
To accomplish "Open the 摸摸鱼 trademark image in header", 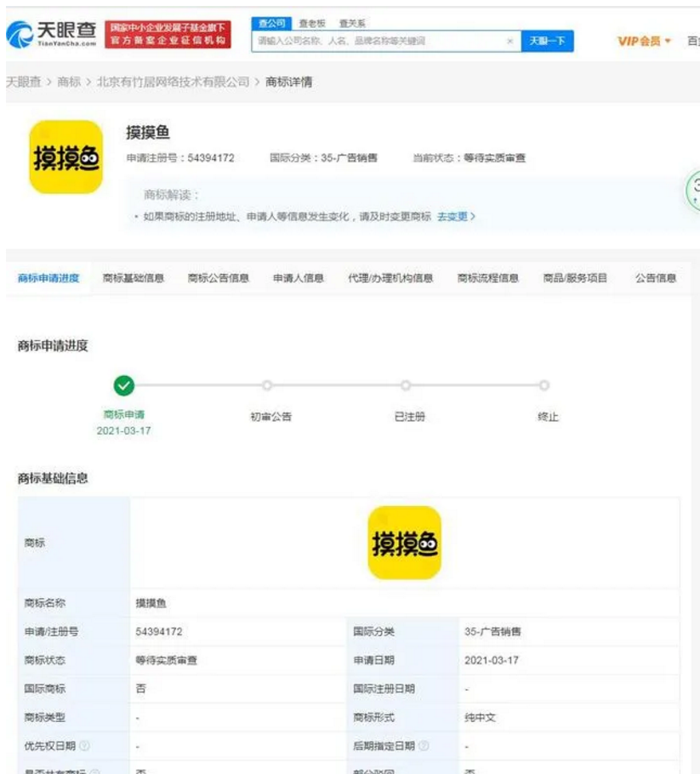I will 66,157.
